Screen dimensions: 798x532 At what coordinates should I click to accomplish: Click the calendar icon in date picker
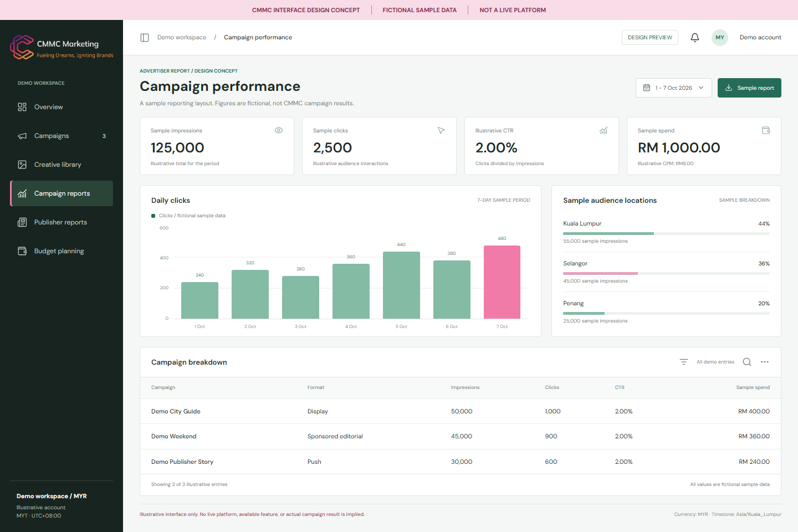tap(647, 88)
